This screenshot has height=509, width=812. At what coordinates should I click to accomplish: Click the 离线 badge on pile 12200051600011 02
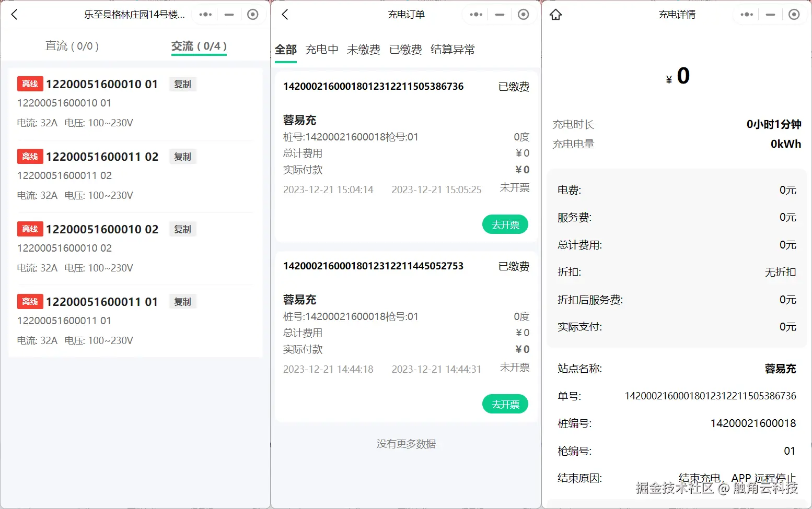[30, 156]
